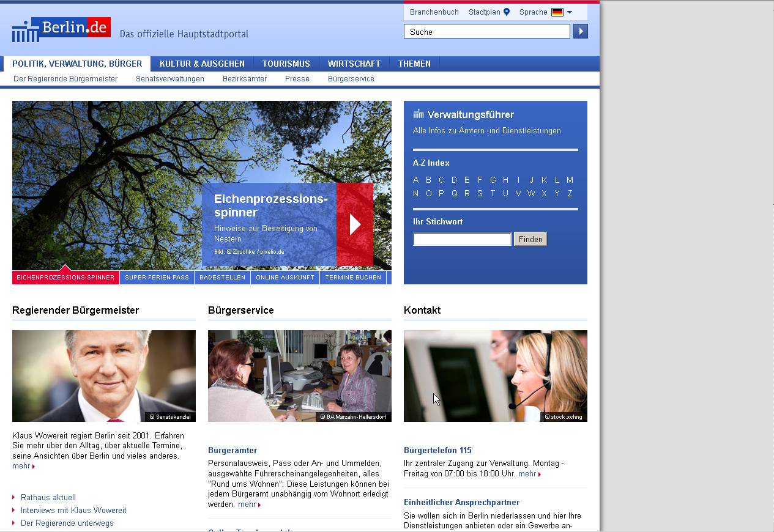Open the Regierender Bürgermeister portrait image

tap(104, 375)
